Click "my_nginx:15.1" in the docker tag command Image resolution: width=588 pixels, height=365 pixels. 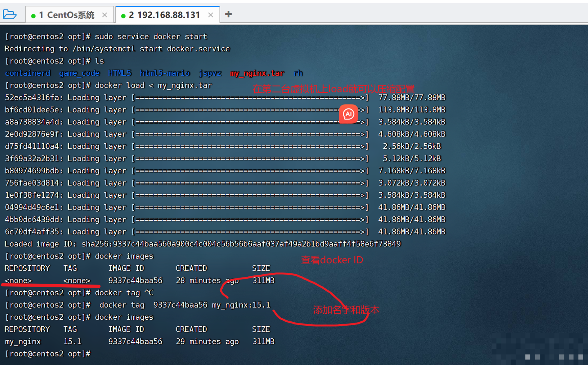(x=241, y=305)
